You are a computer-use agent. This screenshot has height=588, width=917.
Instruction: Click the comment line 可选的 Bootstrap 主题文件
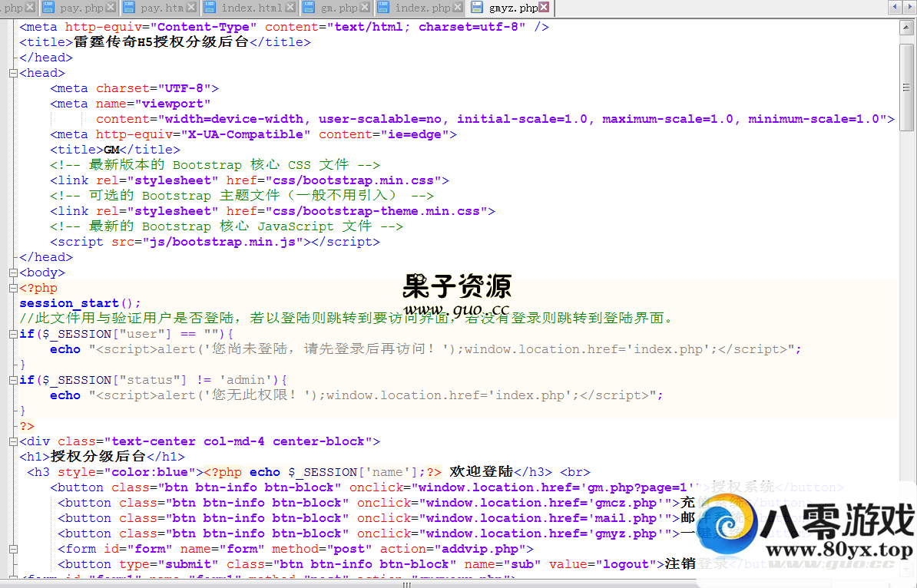coord(241,196)
